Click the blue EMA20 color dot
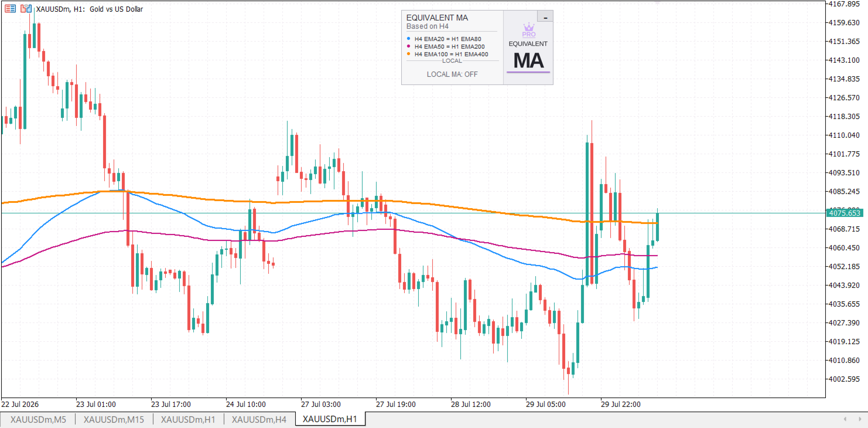Viewport: 868px width, 428px height. click(408, 39)
